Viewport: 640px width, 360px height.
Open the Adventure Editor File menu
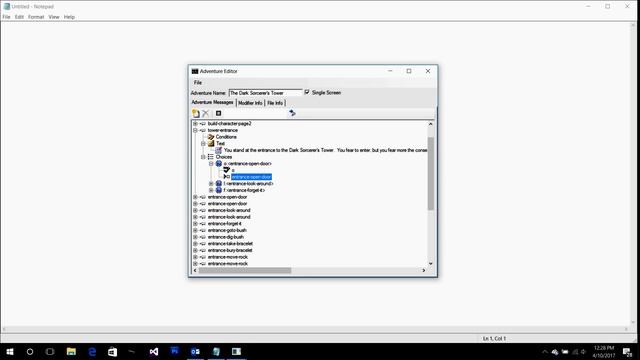(x=198, y=82)
